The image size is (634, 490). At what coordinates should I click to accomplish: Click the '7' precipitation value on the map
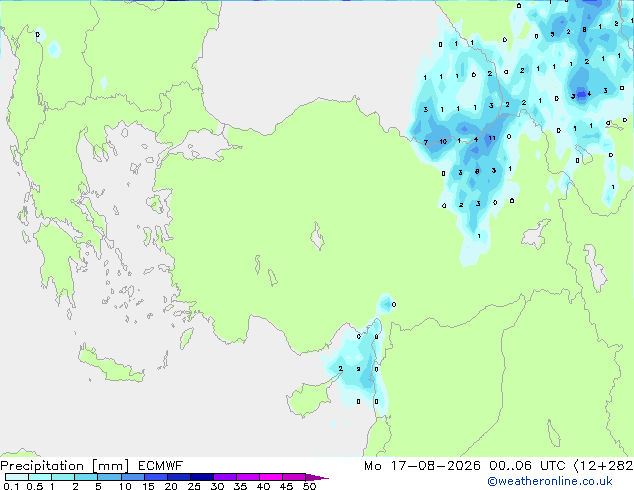pos(426,142)
